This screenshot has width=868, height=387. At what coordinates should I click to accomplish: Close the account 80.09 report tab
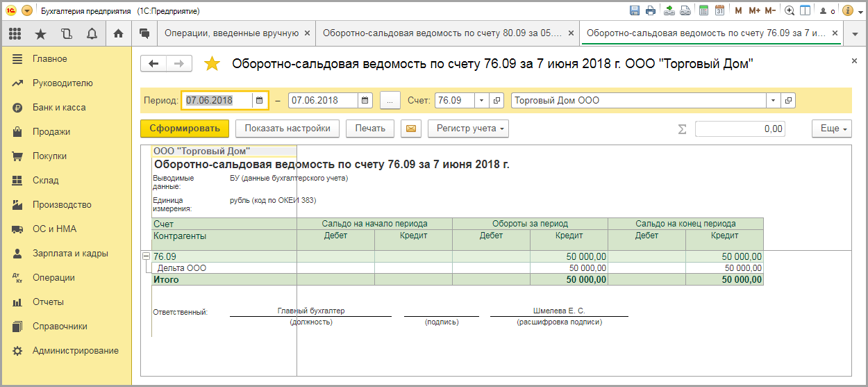click(x=571, y=33)
